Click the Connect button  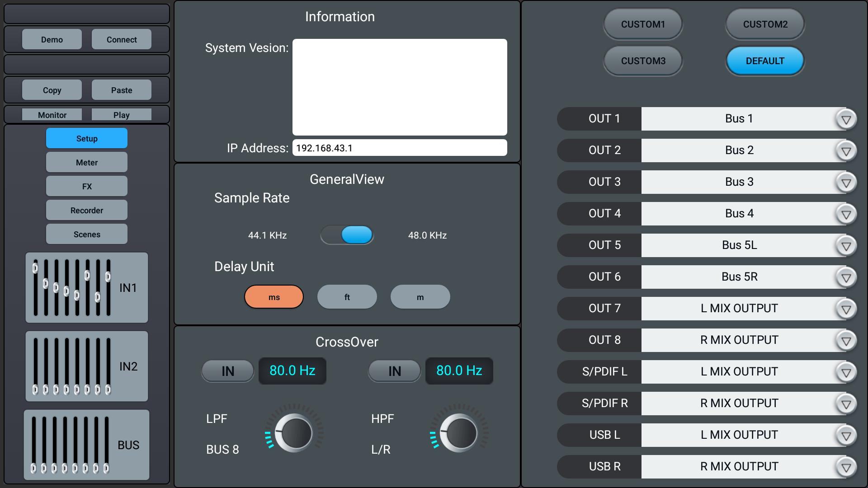(122, 39)
